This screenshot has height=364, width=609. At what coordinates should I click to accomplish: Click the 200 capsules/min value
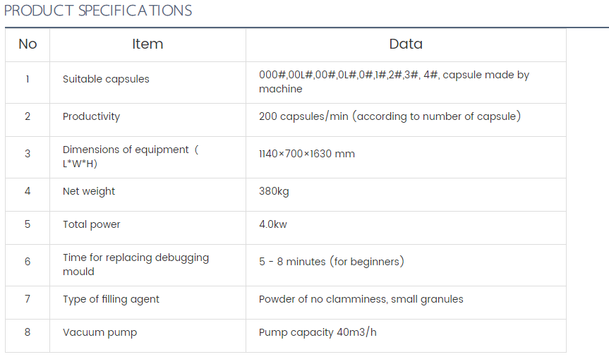(x=390, y=116)
